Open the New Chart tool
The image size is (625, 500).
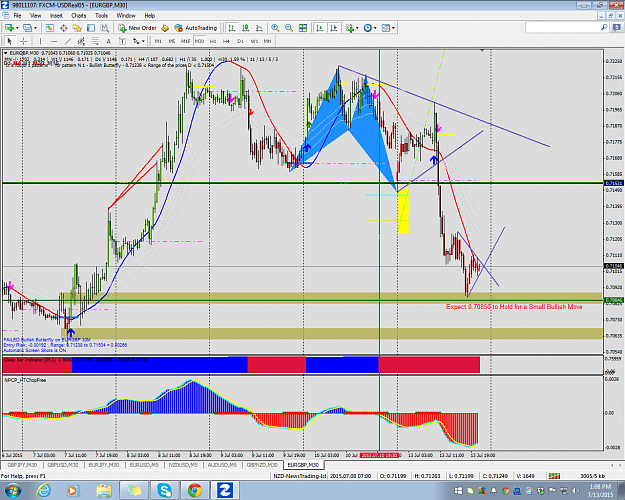9,28
